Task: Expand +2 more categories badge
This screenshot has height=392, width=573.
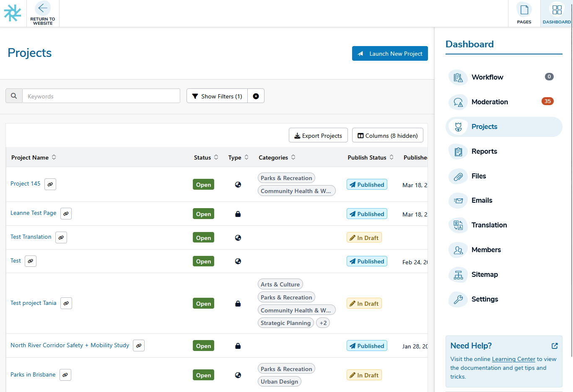Action: coord(323,323)
